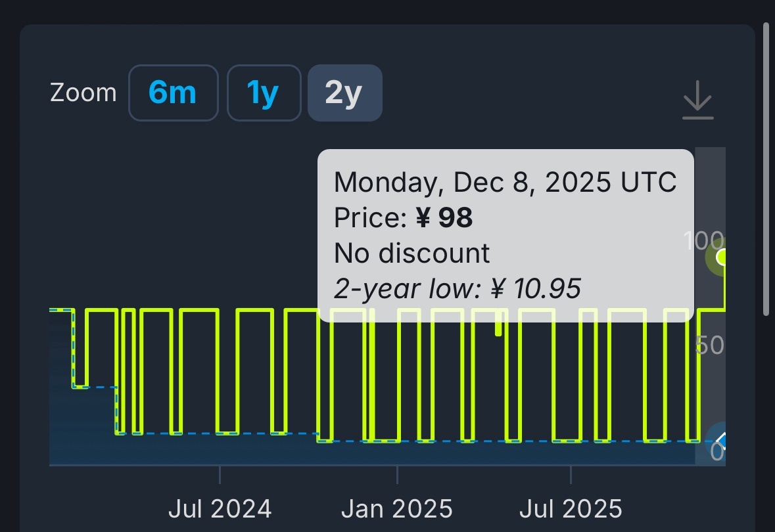
Task: Choose the 2y zoom range
Action: (x=344, y=93)
